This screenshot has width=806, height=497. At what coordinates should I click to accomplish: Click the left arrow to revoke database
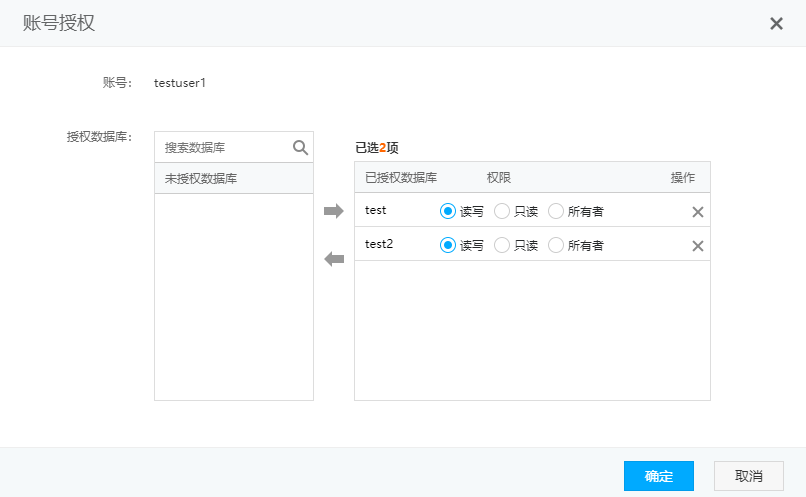click(x=334, y=259)
